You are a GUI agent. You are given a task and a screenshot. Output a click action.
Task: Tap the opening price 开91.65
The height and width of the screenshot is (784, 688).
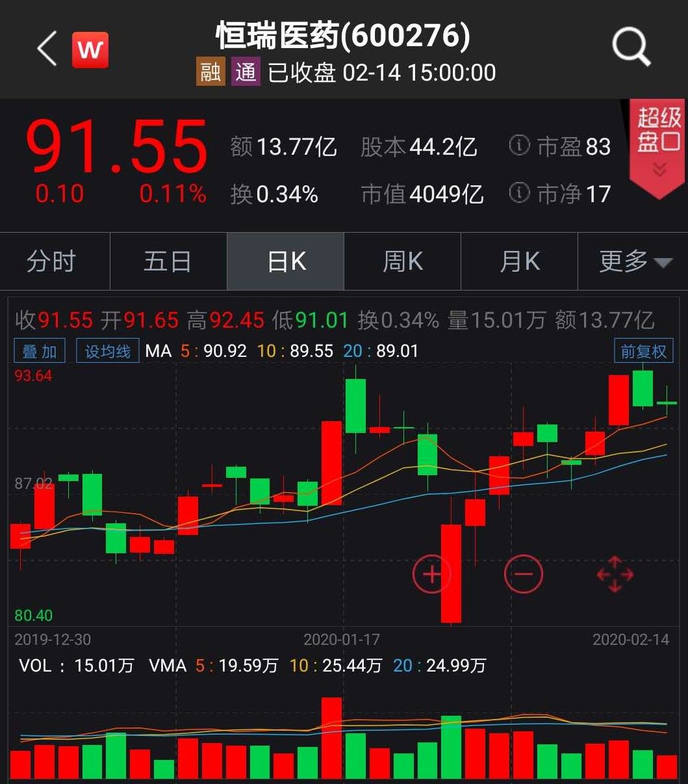pos(140,320)
